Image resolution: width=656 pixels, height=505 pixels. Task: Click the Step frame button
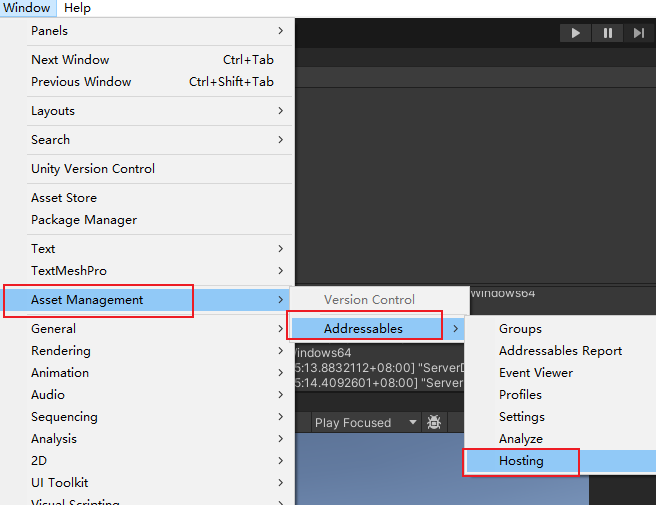pos(639,33)
